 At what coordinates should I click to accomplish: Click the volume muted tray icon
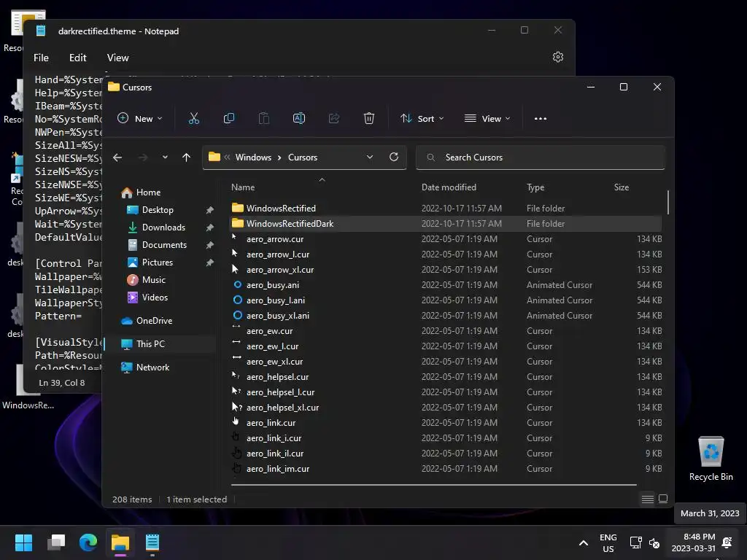pos(654,542)
